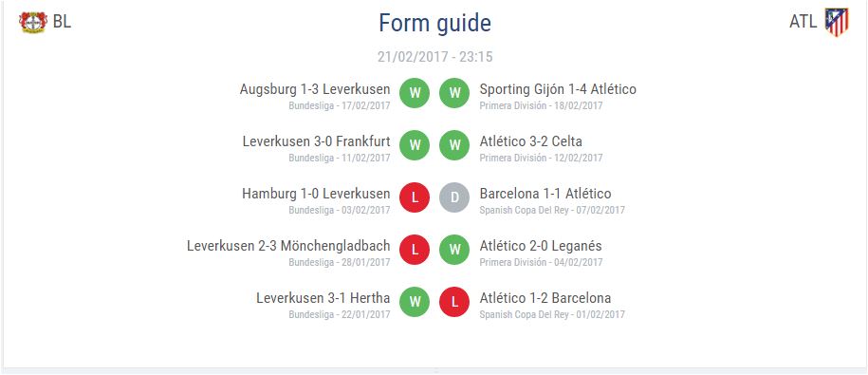The image size is (868, 375).
Task: Select the W badge beside Leverkusen 3-0 Frankfurt
Action: pos(415,145)
